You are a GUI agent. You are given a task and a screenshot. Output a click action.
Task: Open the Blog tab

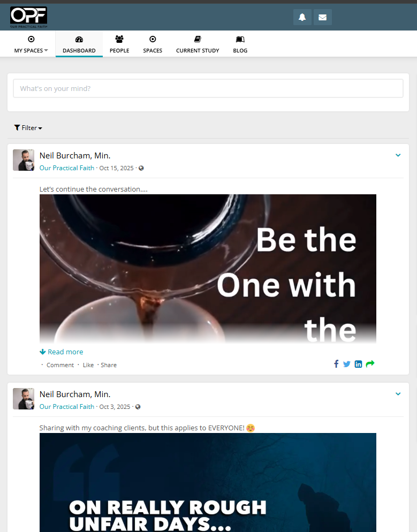pyautogui.click(x=240, y=44)
